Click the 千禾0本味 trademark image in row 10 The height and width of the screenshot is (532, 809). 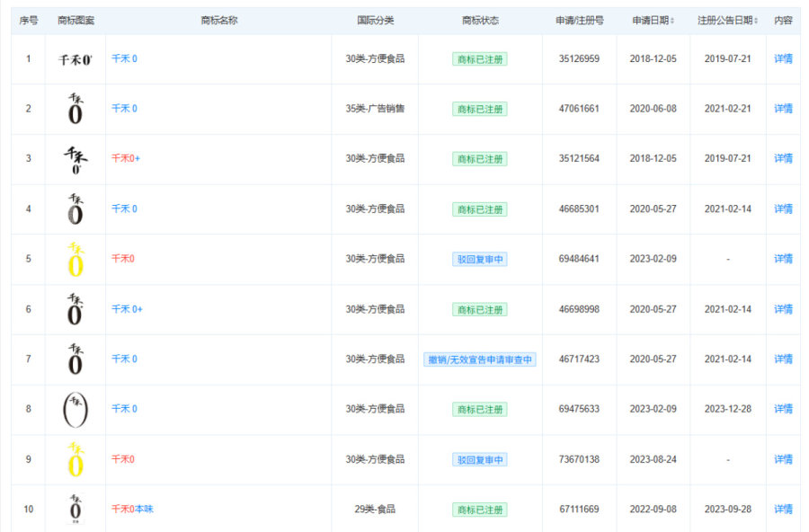(x=76, y=509)
